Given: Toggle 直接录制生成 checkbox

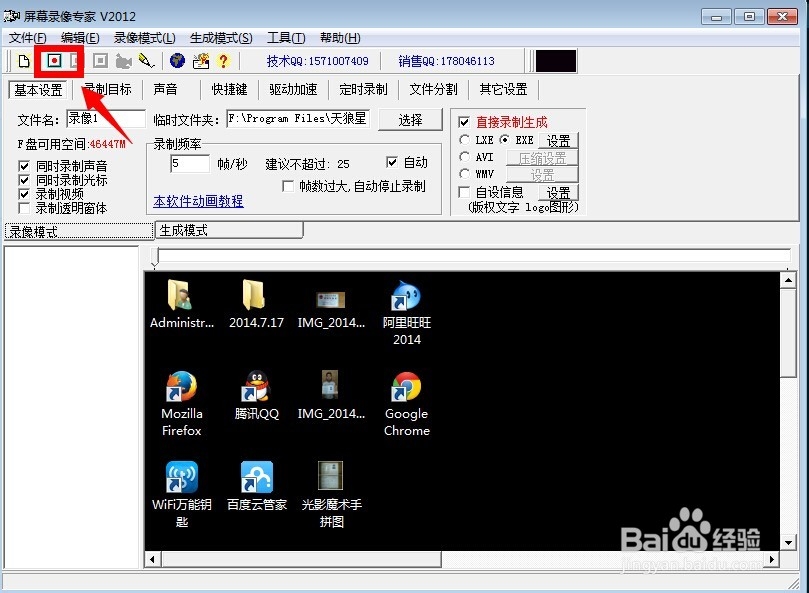Looking at the screenshot, I should [x=464, y=122].
